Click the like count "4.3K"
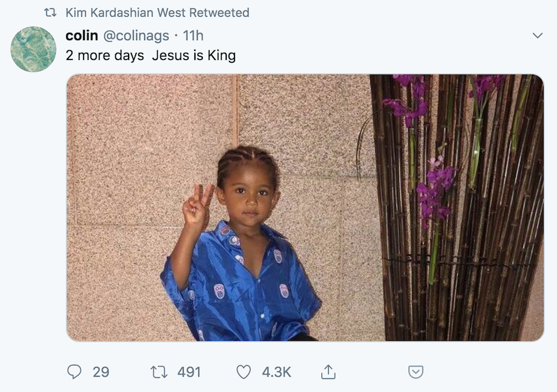This screenshot has height=392, width=557. [276, 372]
